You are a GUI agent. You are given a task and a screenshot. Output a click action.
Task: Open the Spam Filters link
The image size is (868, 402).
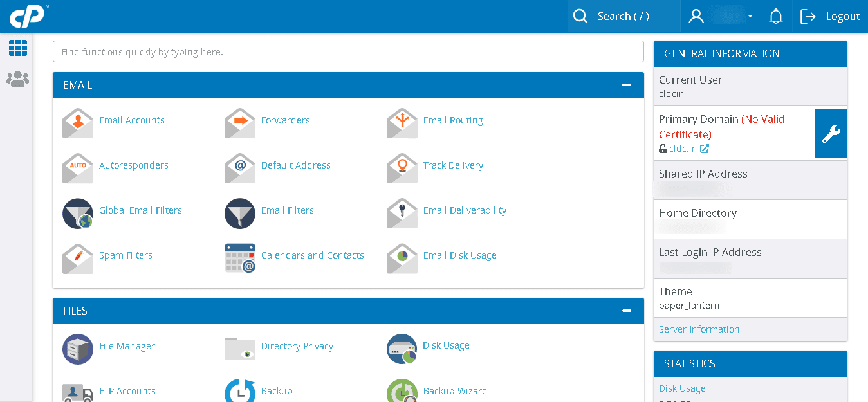[x=125, y=255]
